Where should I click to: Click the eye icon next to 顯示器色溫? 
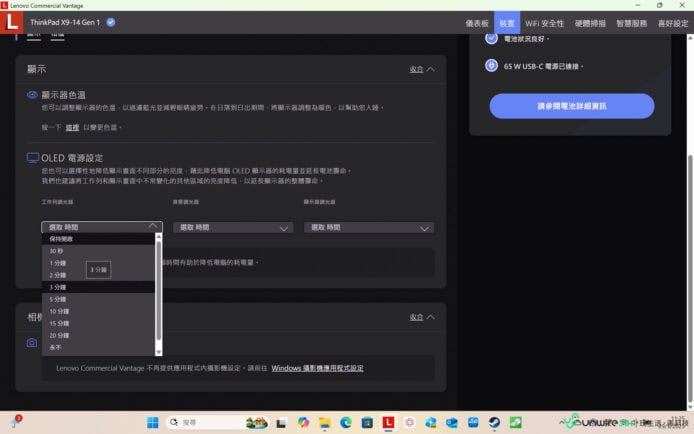point(32,95)
